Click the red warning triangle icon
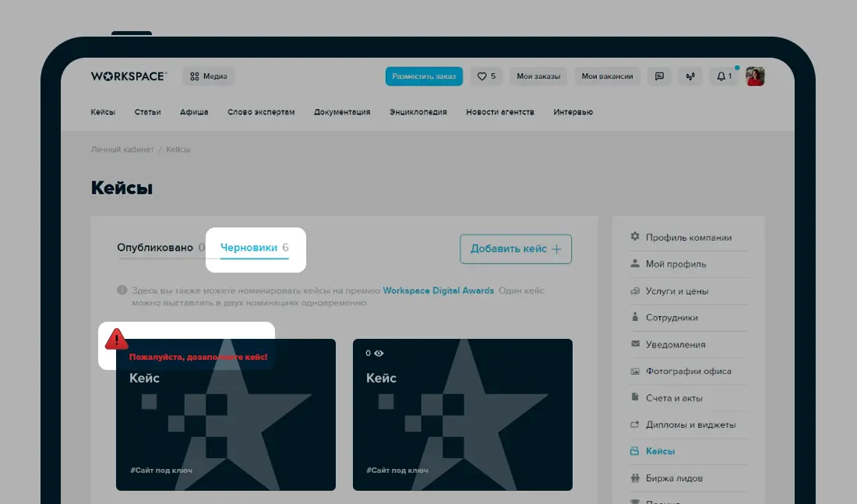Screen dimensions: 857x504 116,339
